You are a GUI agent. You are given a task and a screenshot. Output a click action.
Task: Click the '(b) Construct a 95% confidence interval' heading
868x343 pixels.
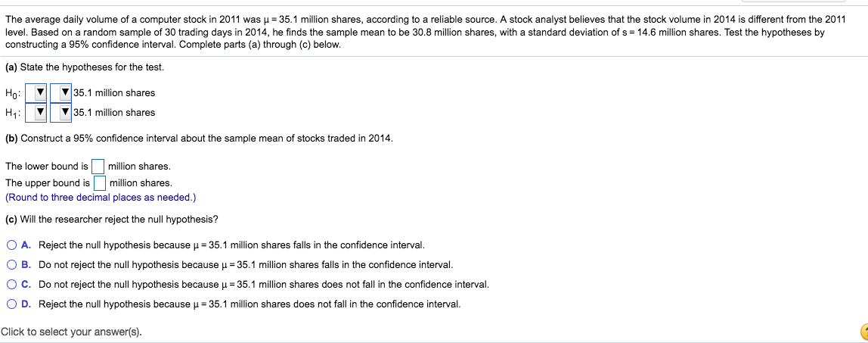click(200, 139)
